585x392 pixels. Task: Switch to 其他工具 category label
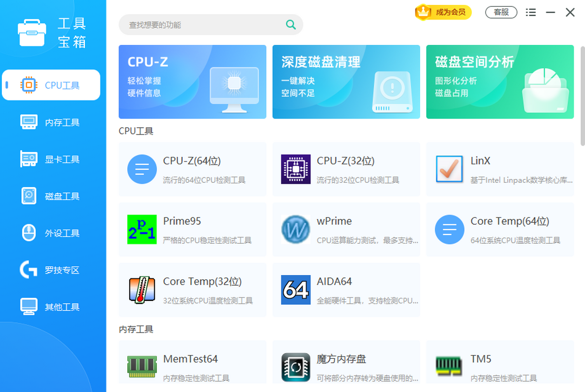coord(62,307)
